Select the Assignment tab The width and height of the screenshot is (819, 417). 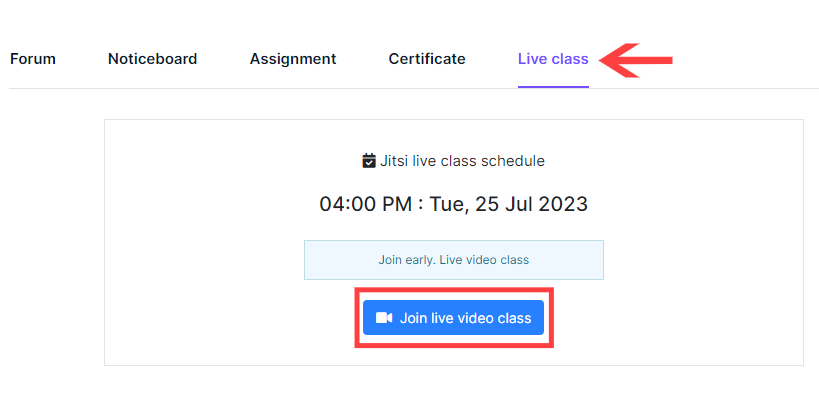[293, 59]
